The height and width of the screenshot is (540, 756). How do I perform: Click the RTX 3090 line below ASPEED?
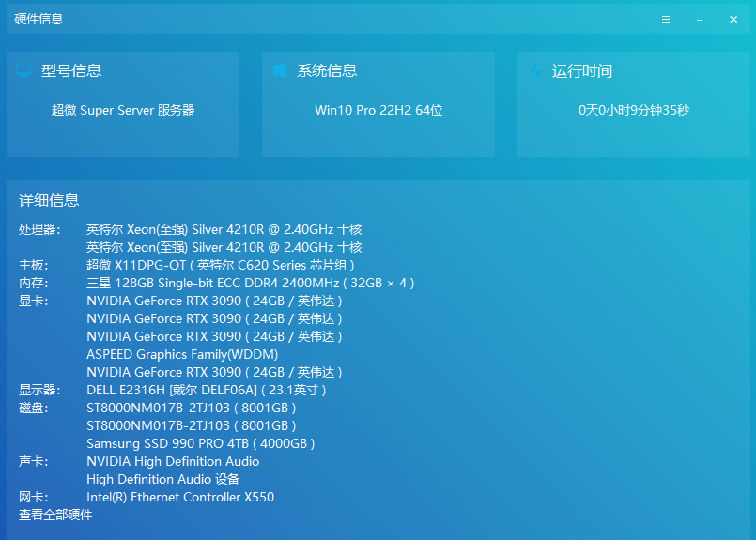(214, 372)
